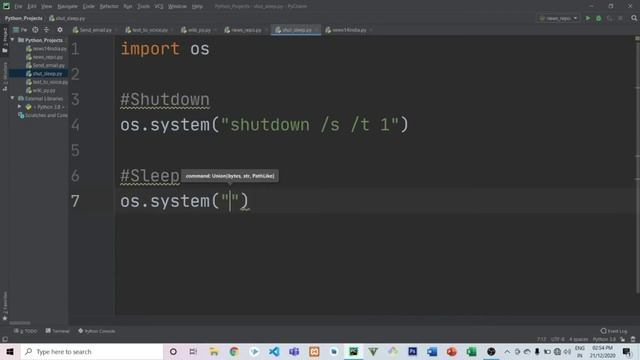Select news14india.py in project tree

[47, 49]
